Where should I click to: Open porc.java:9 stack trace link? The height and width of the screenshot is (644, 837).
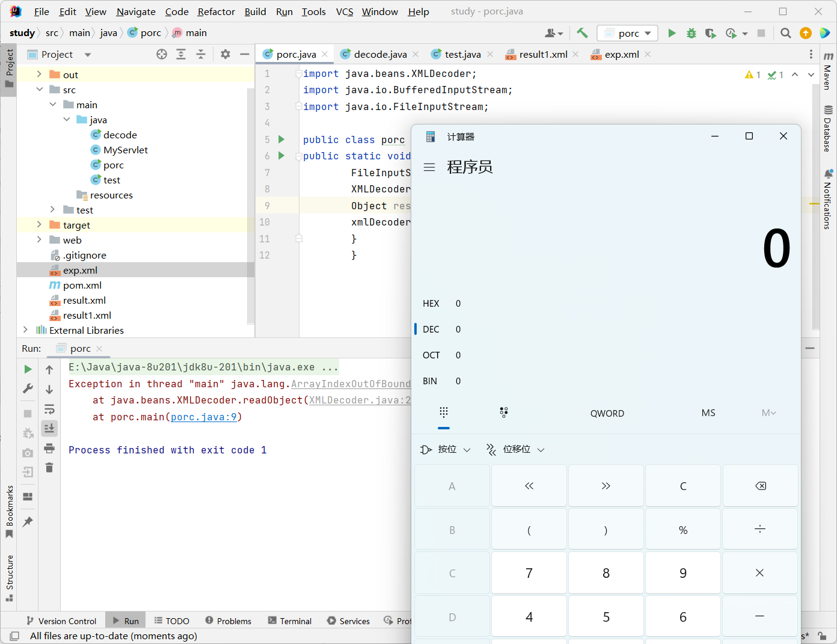coord(203,417)
